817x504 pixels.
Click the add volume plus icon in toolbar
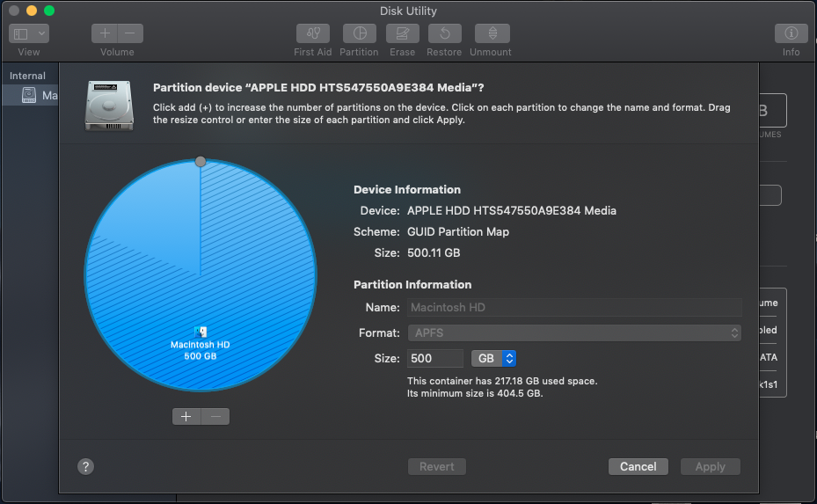105,33
